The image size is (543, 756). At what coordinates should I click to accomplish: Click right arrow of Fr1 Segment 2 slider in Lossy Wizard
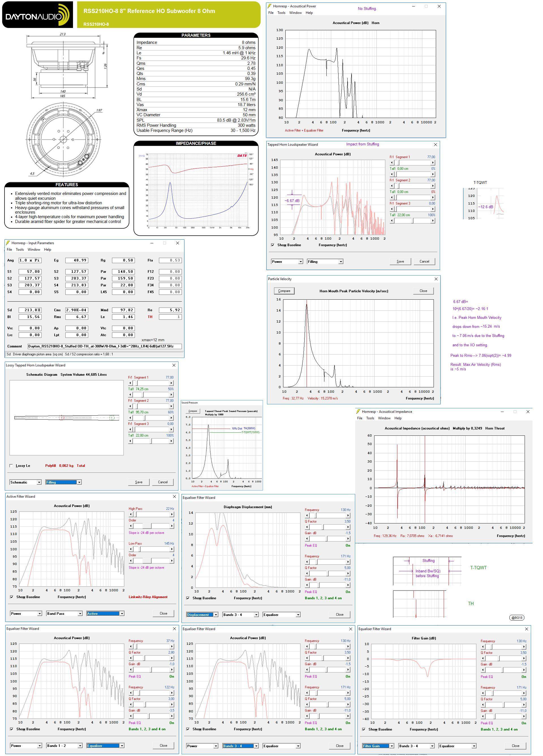172,406
